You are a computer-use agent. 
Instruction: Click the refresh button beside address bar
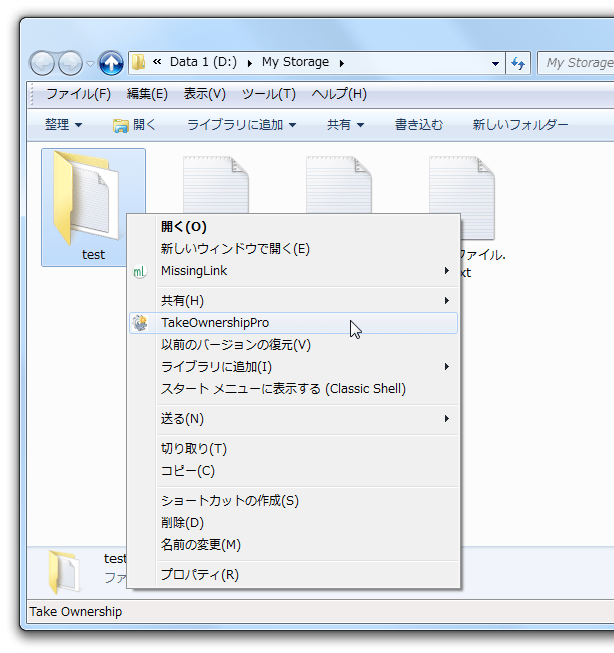pyautogui.click(x=518, y=63)
